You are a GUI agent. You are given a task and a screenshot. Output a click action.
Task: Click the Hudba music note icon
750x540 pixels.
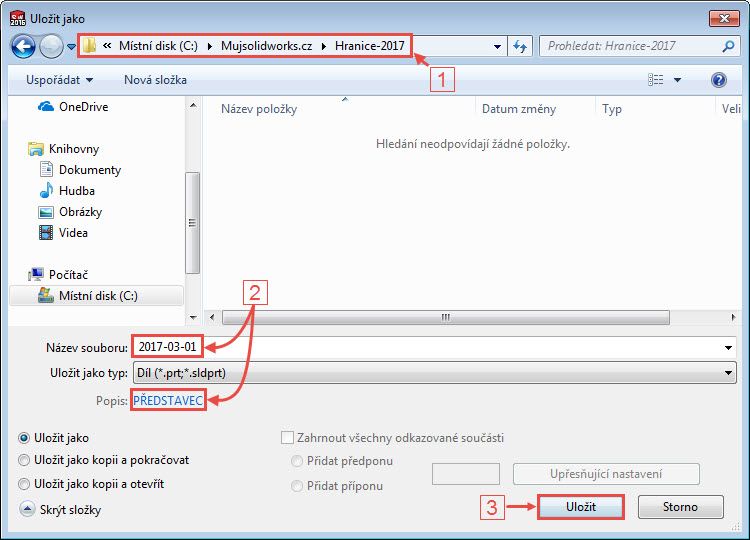(x=46, y=190)
